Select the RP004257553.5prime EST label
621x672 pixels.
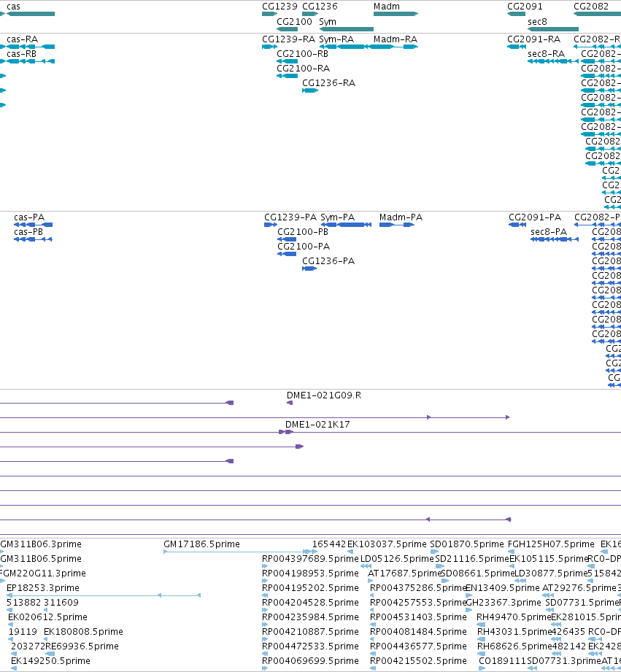(418, 603)
